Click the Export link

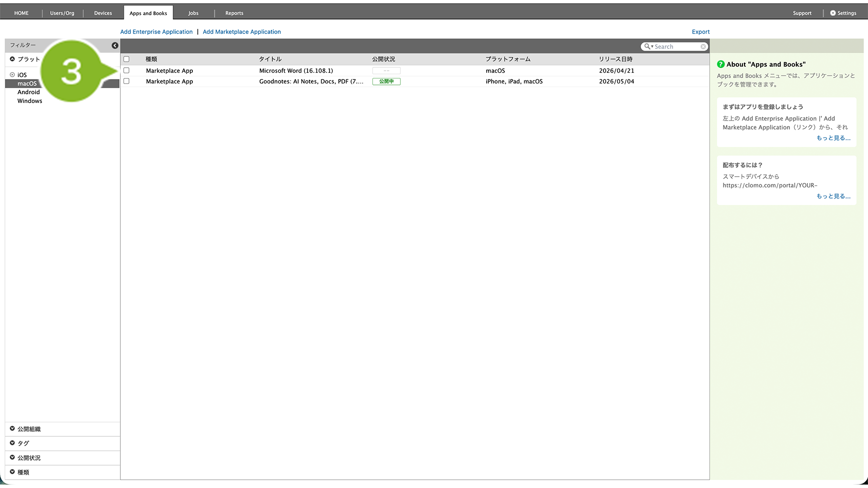click(701, 32)
